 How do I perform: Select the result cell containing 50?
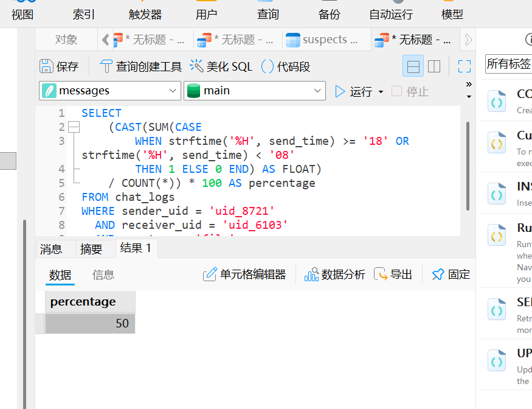[90, 323]
